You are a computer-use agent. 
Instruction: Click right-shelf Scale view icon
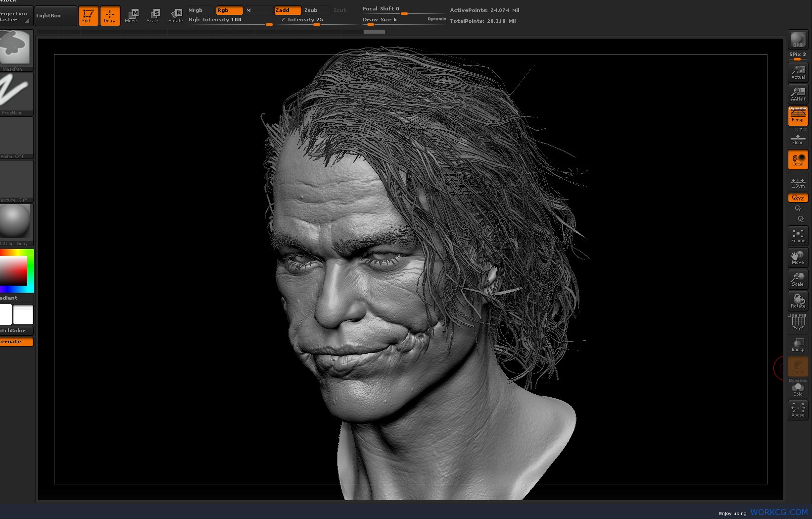pos(798,279)
